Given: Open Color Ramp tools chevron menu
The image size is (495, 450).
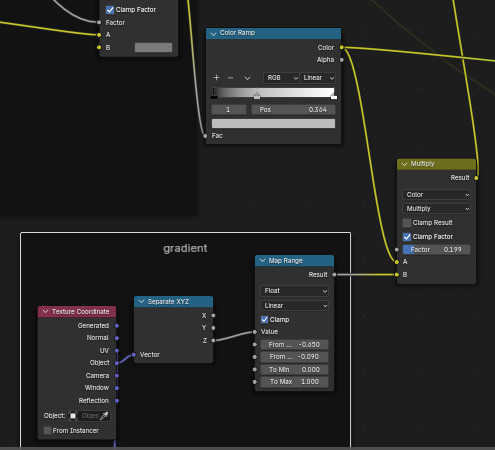Looking at the screenshot, I should (247, 78).
